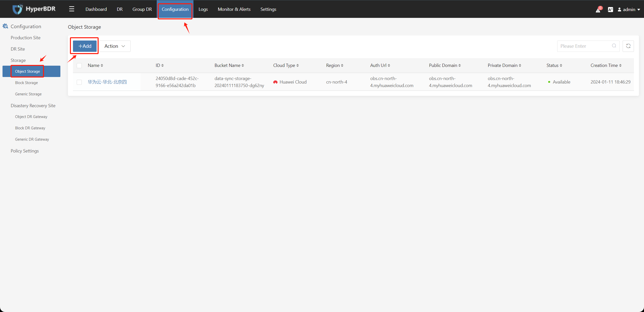This screenshot has width=644, height=312.
Task: Expand the admin user dropdown menu
Action: click(628, 9)
